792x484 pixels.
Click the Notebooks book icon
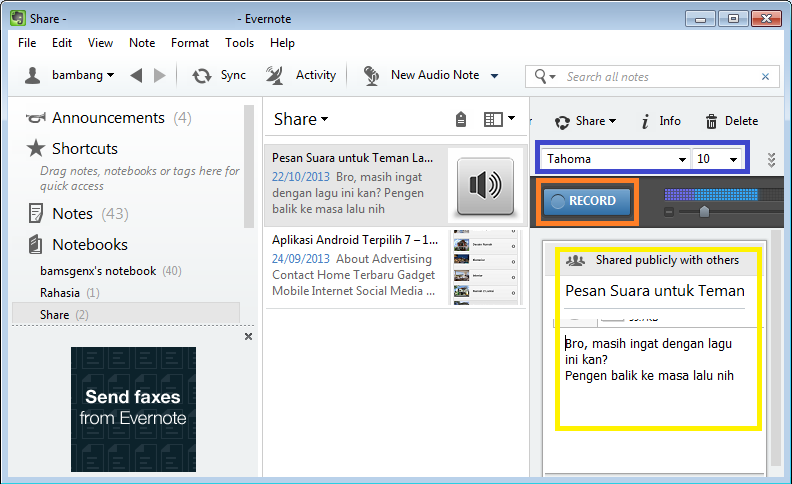click(x=35, y=245)
